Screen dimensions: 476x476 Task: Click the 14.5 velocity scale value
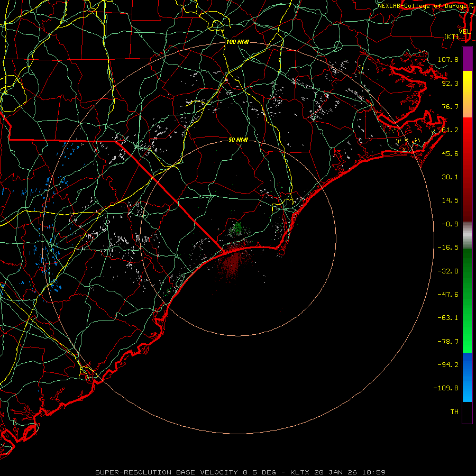click(x=450, y=200)
